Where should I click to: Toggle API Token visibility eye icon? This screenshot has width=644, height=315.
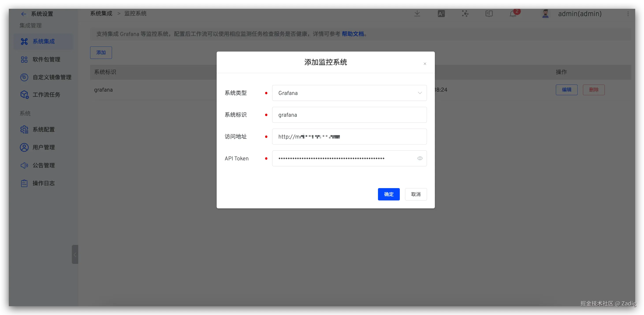click(420, 158)
